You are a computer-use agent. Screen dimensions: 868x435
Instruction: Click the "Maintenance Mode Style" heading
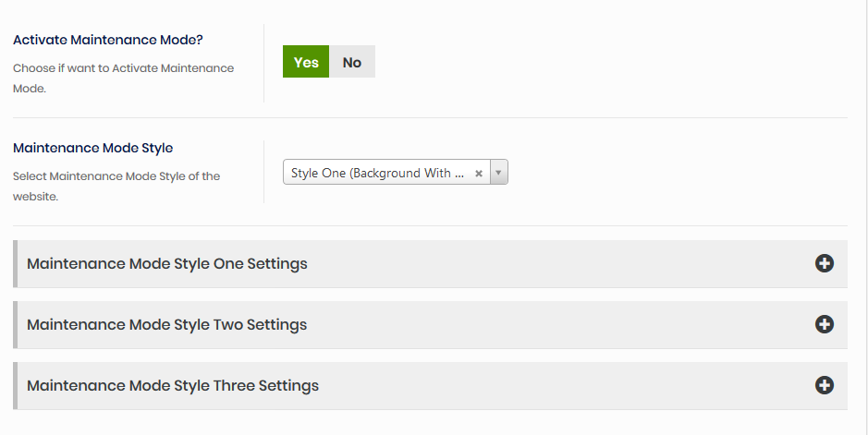pyautogui.click(x=93, y=148)
